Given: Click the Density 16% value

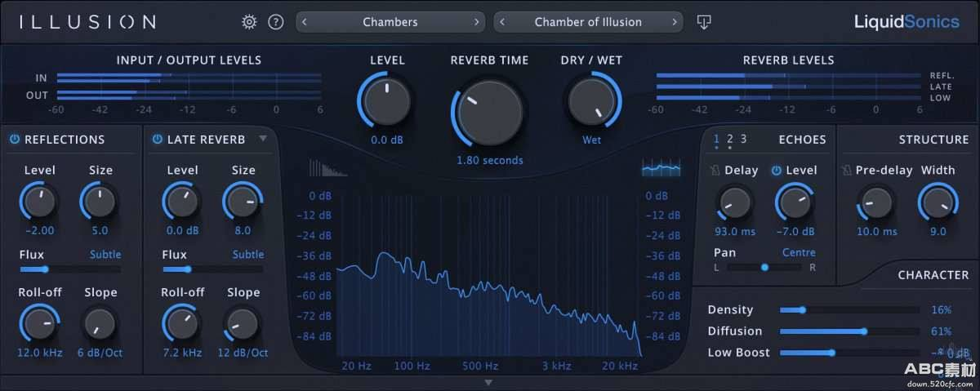Looking at the screenshot, I should coord(942,310).
